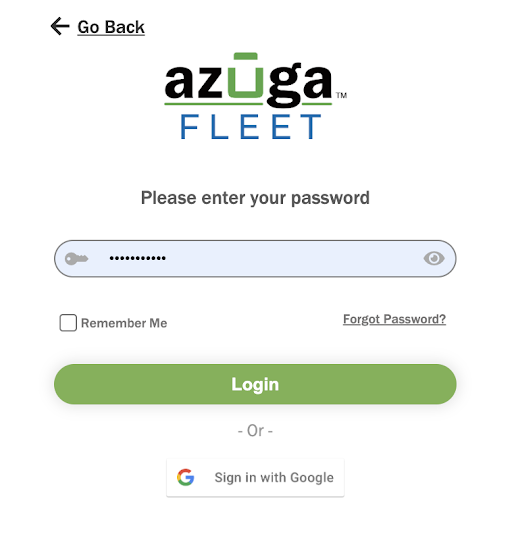Follow the Go Back link text

tap(111, 27)
